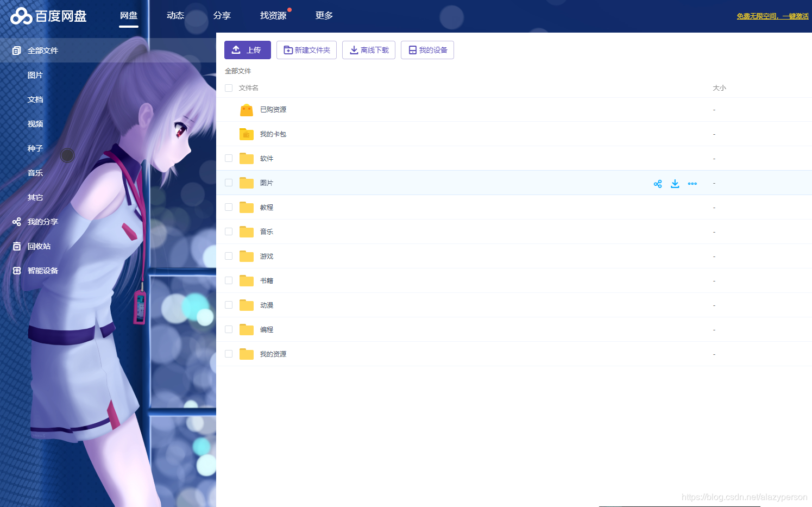Screen dimensions: 812x507
Task: Click the 免费无限空间 一键激活 link
Action: point(772,16)
